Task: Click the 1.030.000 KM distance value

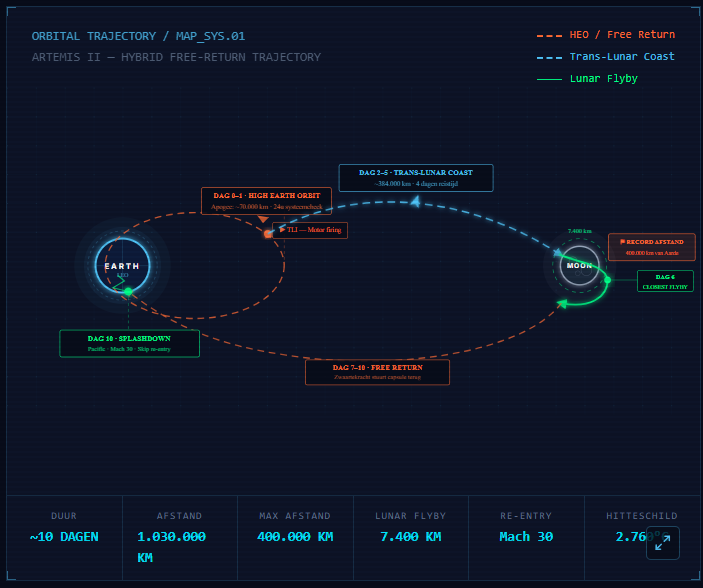Action: (x=172, y=547)
